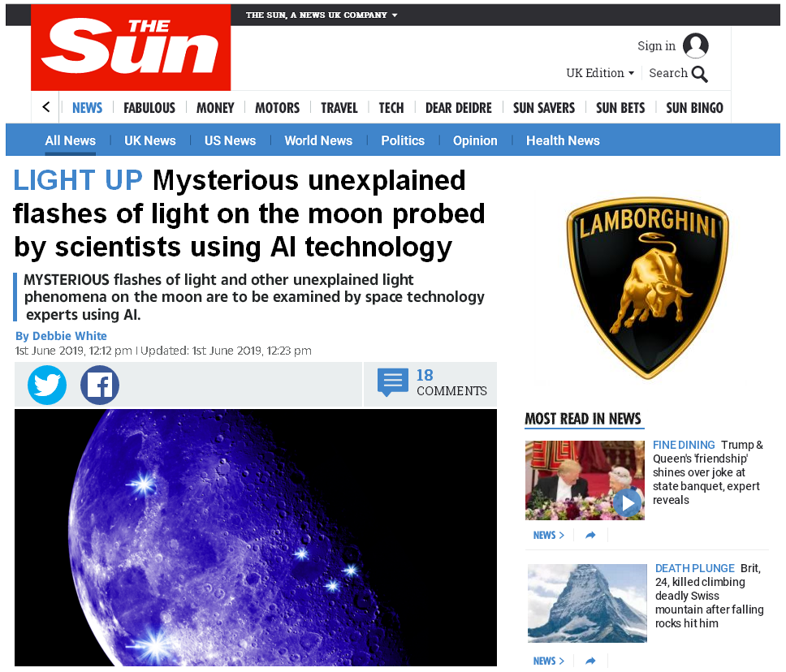Share article via Facebook icon

[x=100, y=385]
